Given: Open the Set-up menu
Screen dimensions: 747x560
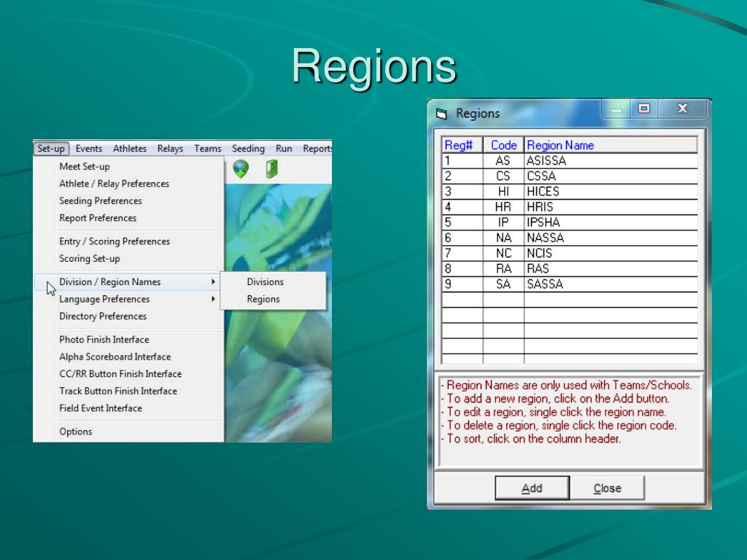Looking at the screenshot, I should coord(51,149).
